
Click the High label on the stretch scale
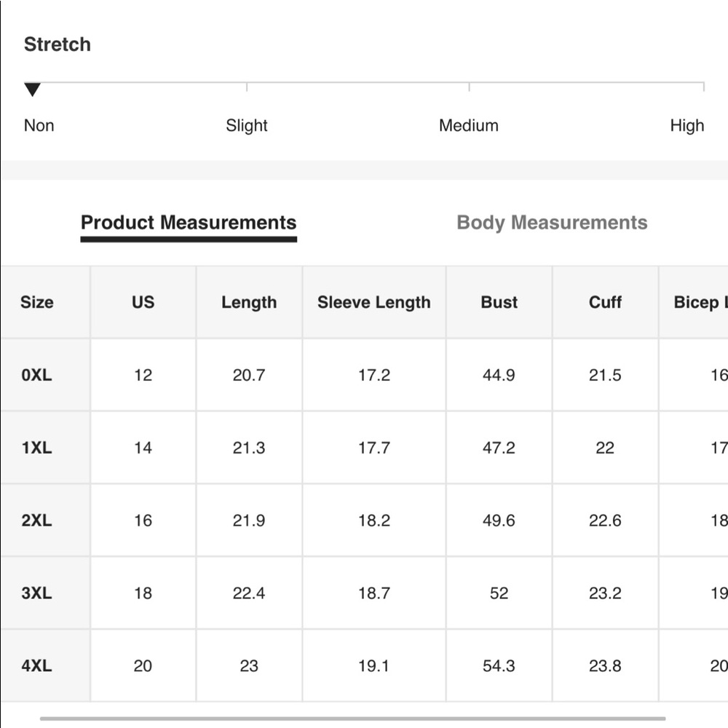(687, 125)
